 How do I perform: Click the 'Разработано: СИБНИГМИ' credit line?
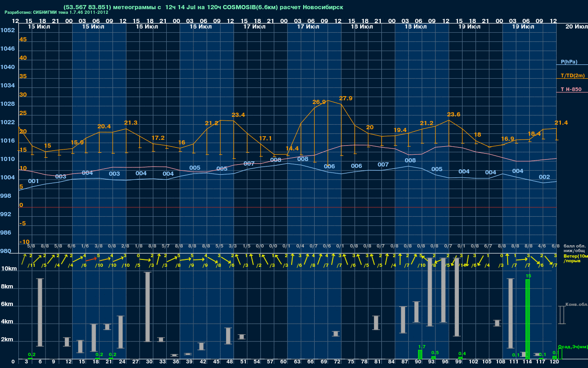[x=56, y=12]
